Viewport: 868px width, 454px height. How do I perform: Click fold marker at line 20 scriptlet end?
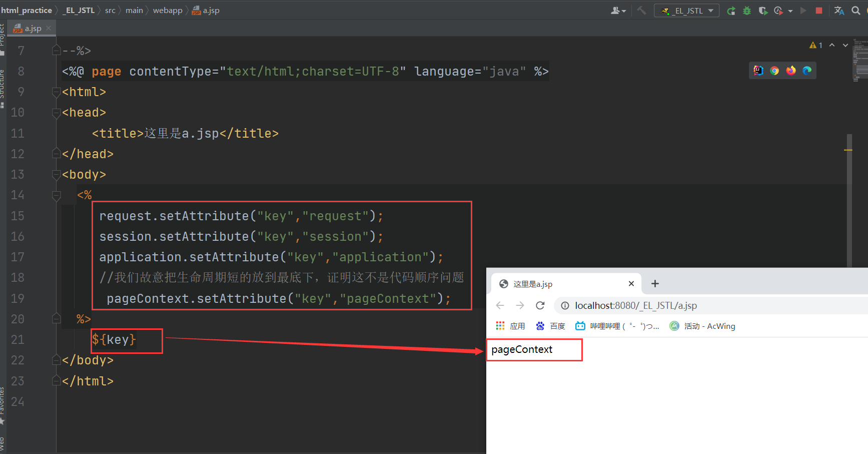click(x=57, y=319)
